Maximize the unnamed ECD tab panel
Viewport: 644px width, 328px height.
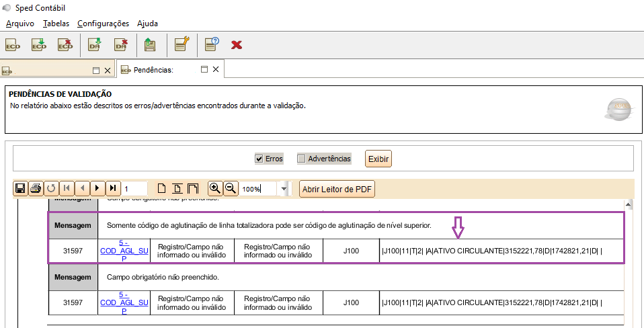96,71
